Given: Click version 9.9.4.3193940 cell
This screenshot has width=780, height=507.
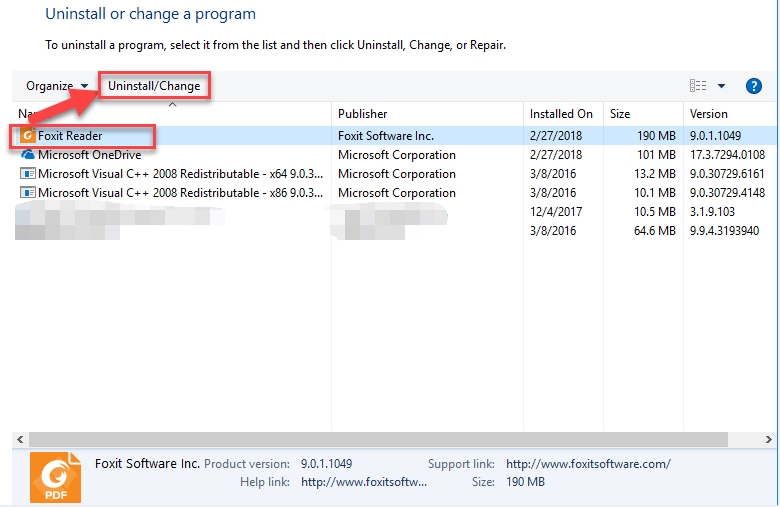Looking at the screenshot, I should [x=724, y=230].
